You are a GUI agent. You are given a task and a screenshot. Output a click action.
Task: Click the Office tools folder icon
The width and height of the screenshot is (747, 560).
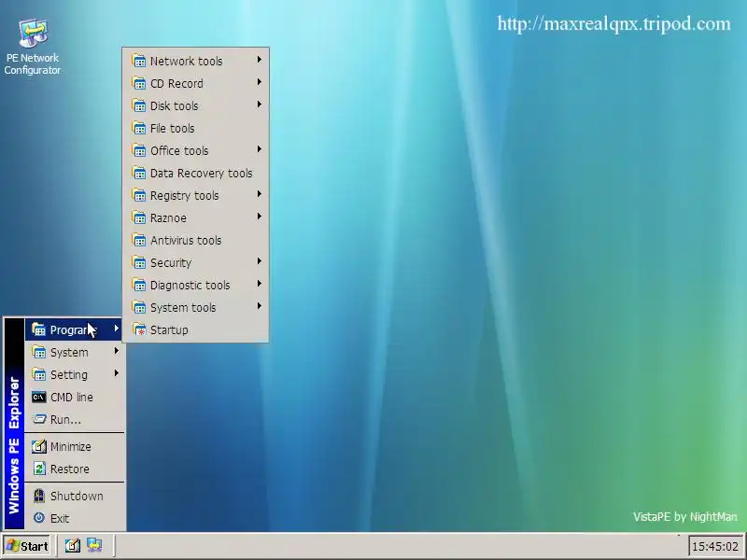tap(138, 150)
